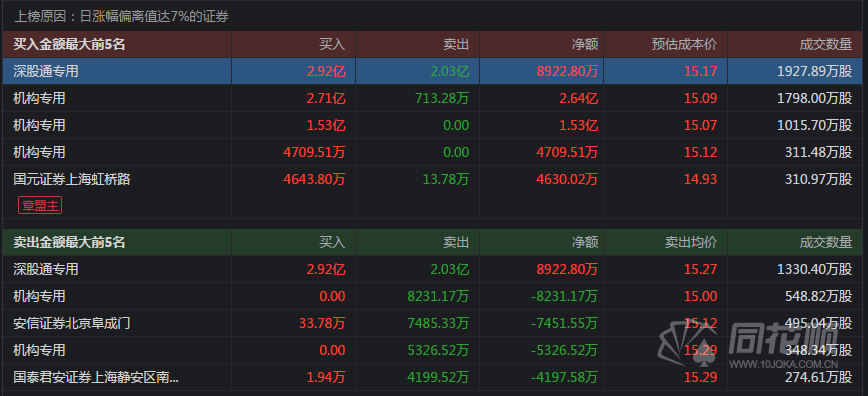Select 机构专用 row with 4709.51万 buy

(434, 152)
